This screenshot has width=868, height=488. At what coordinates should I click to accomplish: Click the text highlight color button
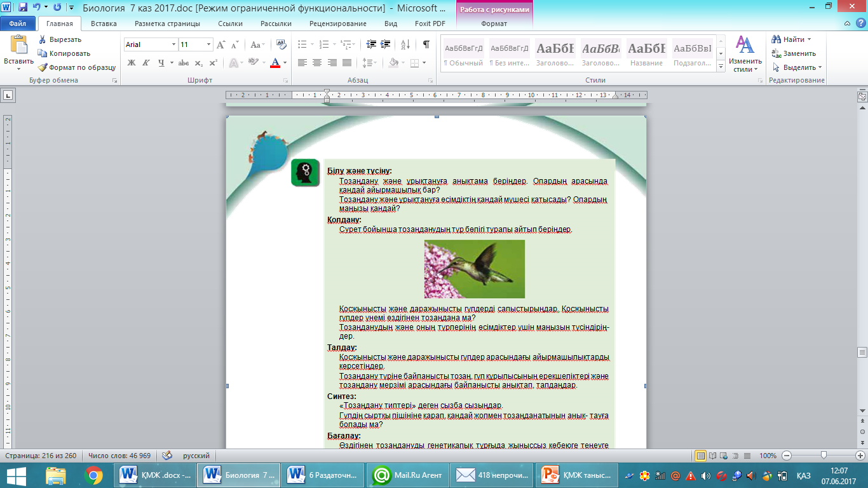tap(254, 63)
